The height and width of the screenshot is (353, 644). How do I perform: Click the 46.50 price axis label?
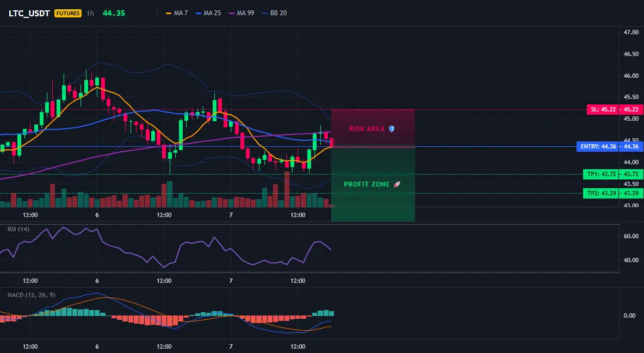pos(631,54)
